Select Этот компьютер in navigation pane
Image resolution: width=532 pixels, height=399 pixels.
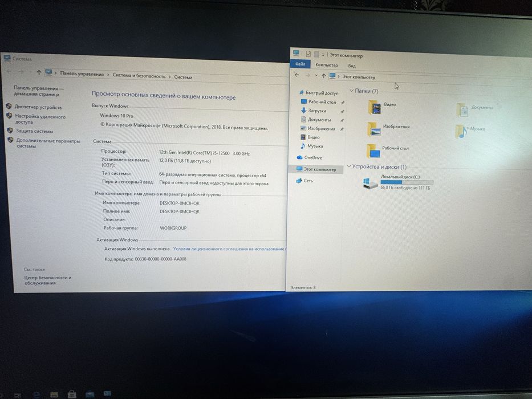(316, 169)
